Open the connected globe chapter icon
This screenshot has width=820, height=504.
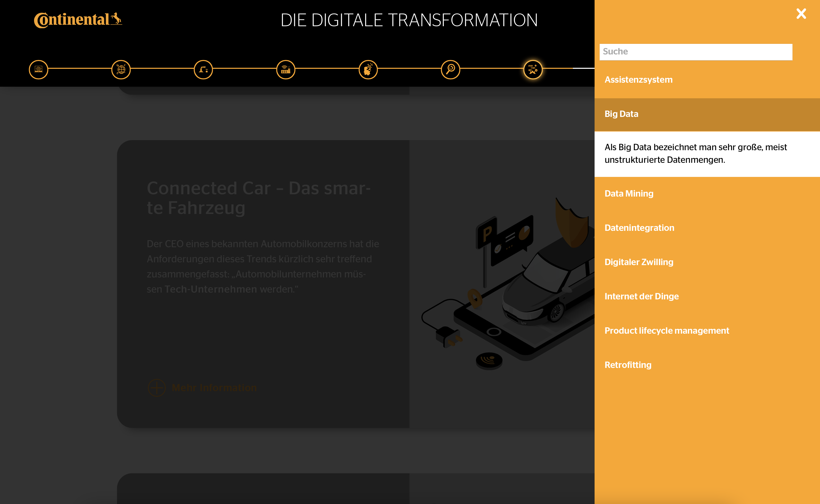(121, 69)
